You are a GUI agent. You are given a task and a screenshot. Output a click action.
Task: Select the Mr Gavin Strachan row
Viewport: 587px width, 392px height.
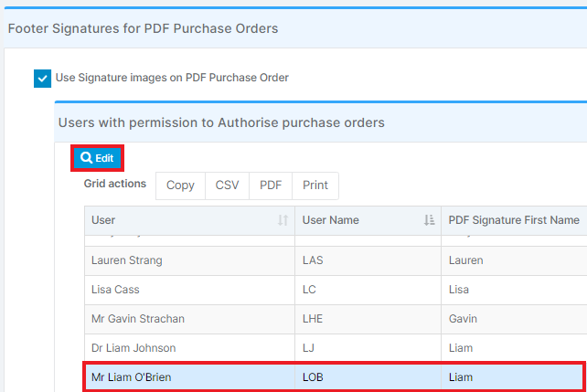336,319
